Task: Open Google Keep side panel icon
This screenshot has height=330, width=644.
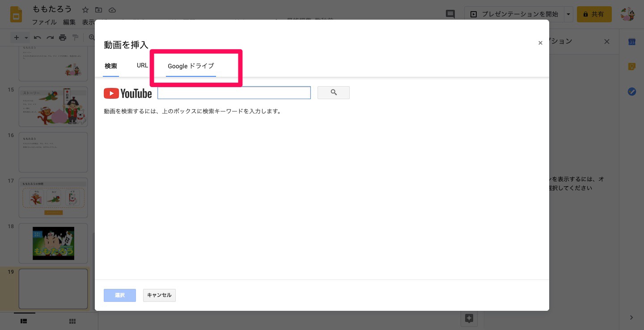Action: click(x=632, y=67)
